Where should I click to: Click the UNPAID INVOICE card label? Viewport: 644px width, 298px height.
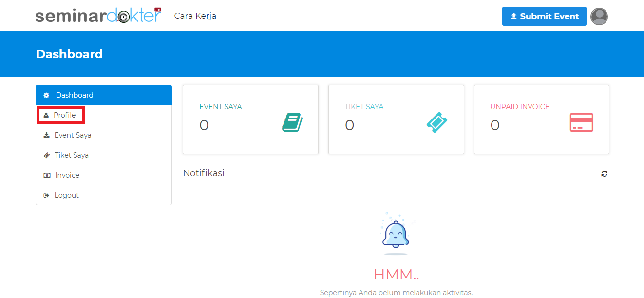519,107
